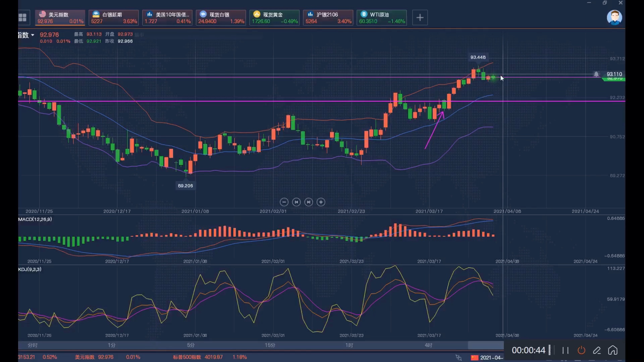Expand the index name dropdown arrow

click(x=33, y=35)
